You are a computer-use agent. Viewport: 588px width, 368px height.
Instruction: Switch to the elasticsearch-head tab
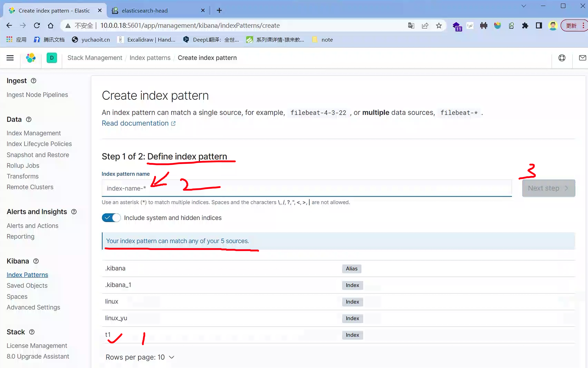(x=145, y=10)
